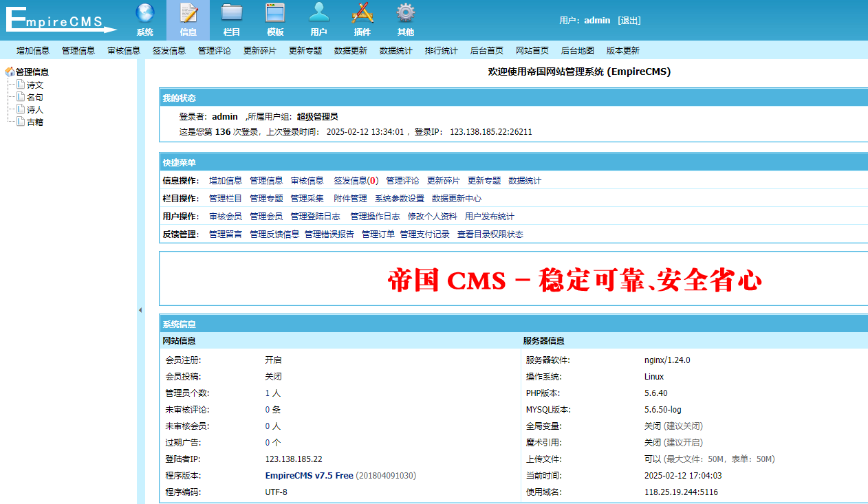
Task: Select 名句 in the left tree
Action: 35,98
